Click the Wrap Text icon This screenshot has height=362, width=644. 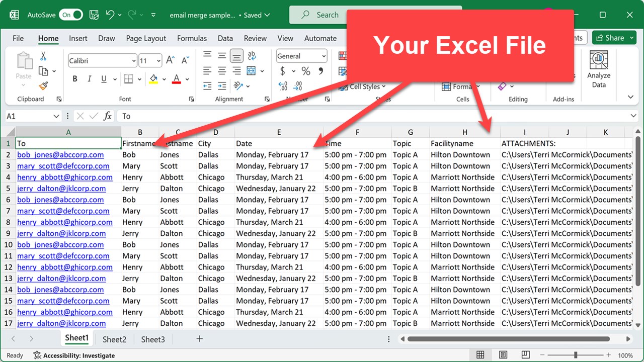coord(252,56)
